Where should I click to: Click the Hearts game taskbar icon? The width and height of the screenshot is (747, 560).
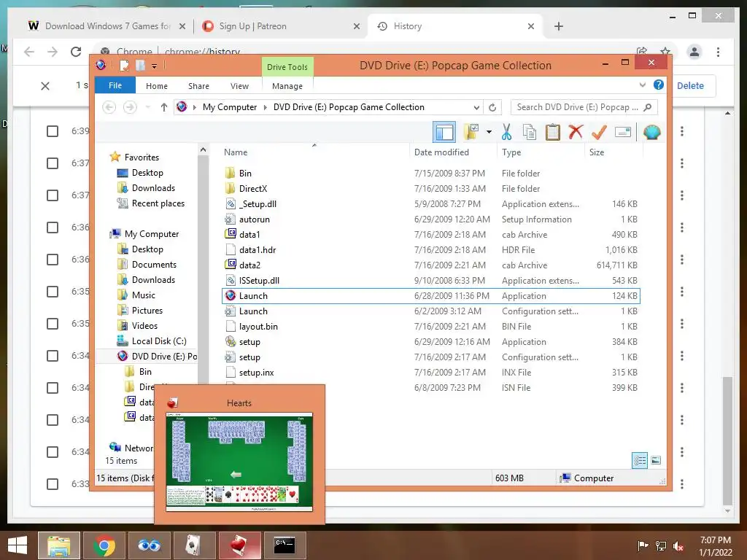[x=239, y=545]
